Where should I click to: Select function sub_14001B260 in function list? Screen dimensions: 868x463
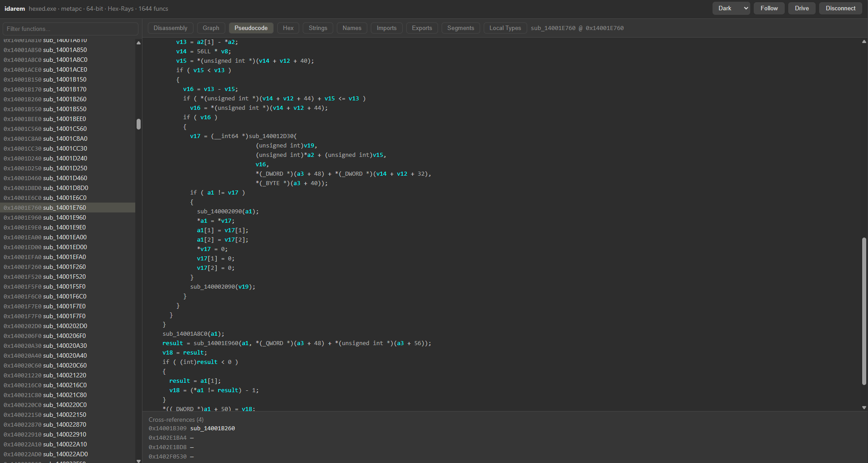pos(68,99)
